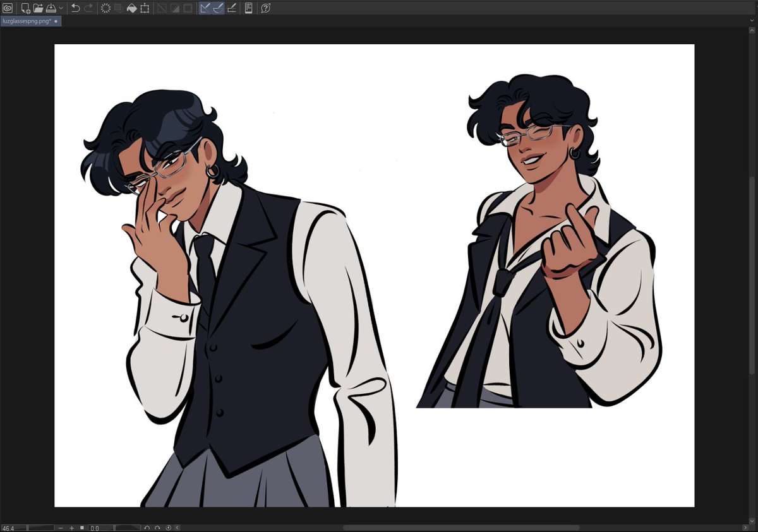
Task: Fill with paint bucket icon
Action: click(x=132, y=8)
